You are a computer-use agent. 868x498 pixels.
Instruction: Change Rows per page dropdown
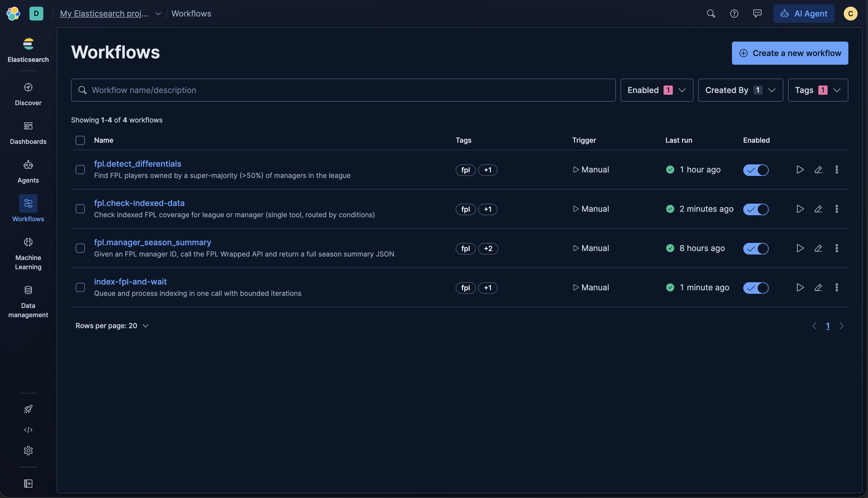point(112,326)
